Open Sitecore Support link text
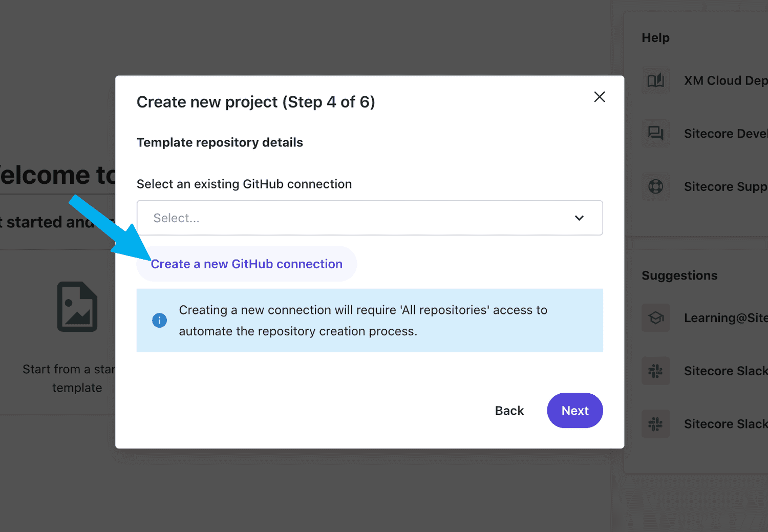 tap(726, 186)
